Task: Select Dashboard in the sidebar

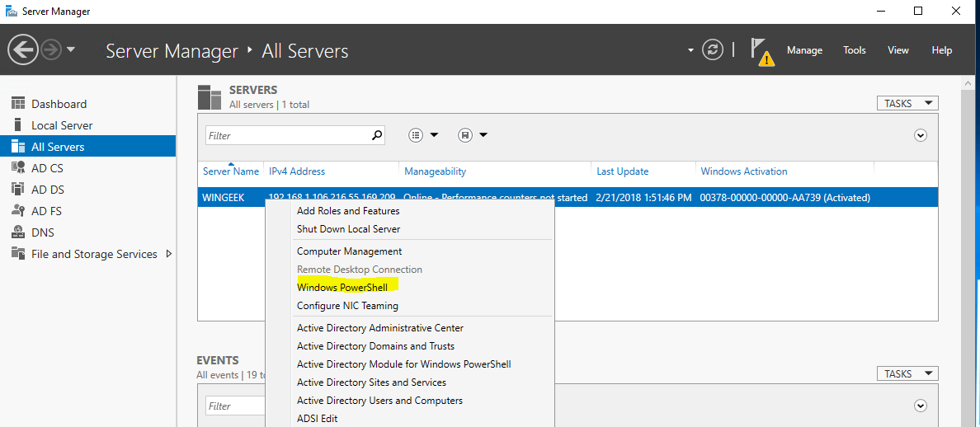Action: 59,104
